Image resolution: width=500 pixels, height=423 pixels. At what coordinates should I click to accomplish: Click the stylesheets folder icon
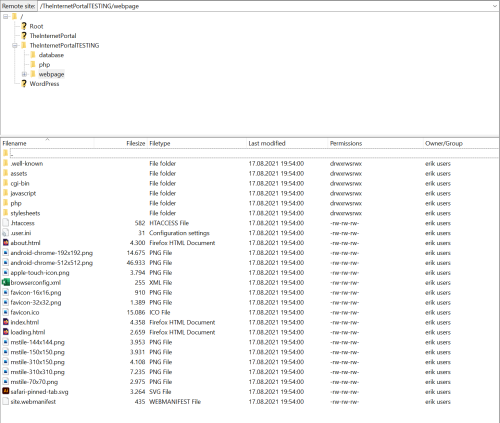(5, 213)
